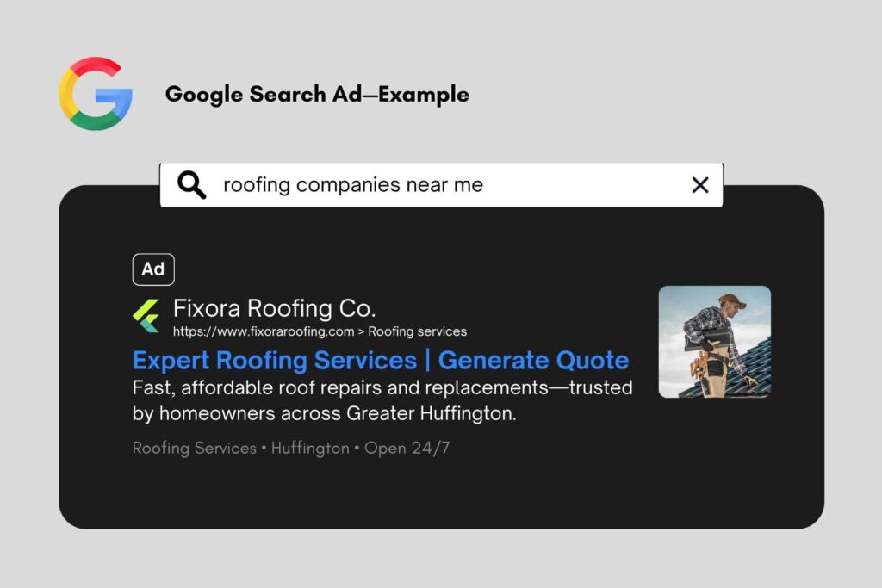Open the breadcrumb arrow after fixoraroofing.com
The height and width of the screenshot is (588, 882).
(360, 331)
